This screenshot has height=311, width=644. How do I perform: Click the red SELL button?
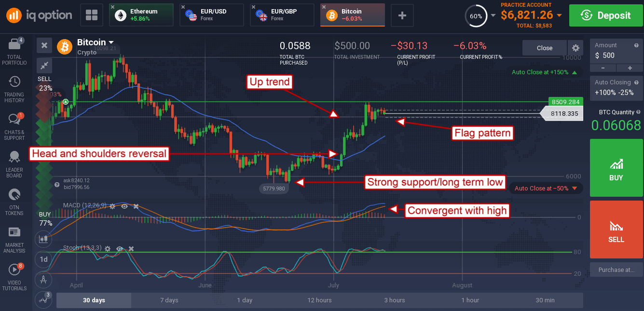(616, 230)
